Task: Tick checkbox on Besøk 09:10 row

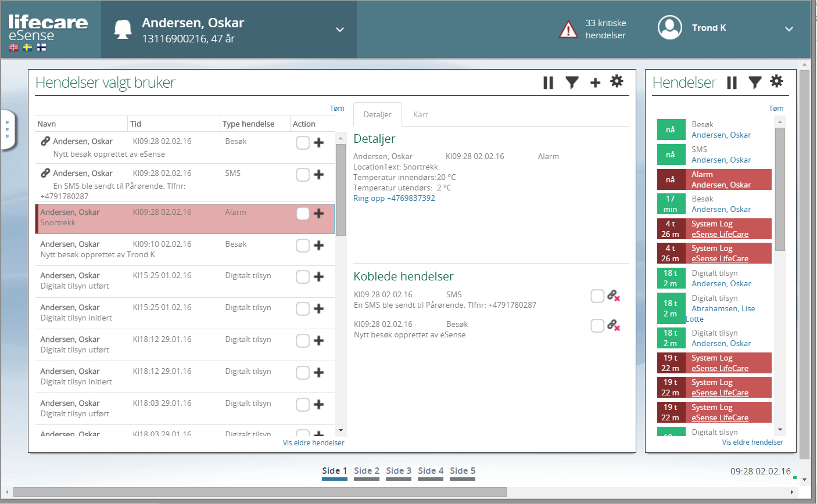Action: 303,245
